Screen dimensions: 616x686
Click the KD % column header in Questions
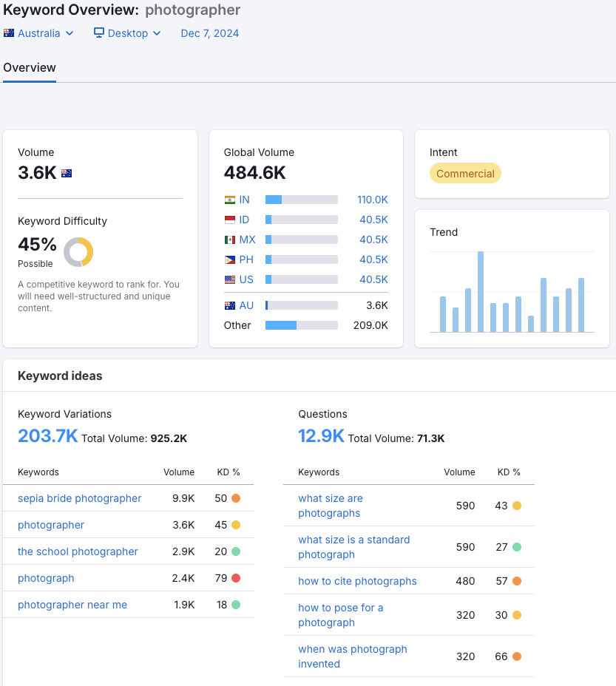click(x=509, y=472)
